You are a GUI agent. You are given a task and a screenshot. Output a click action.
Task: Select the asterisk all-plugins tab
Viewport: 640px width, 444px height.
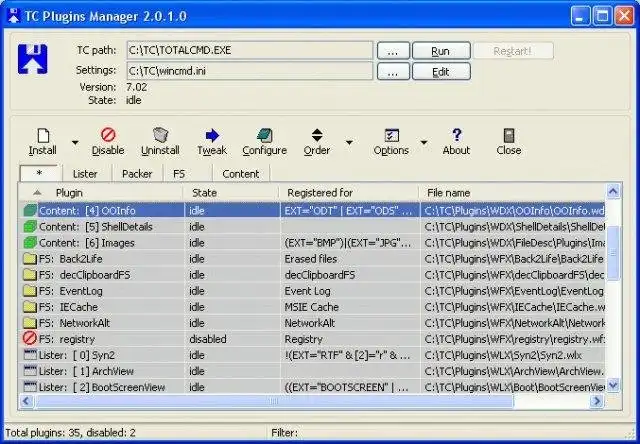[40, 173]
